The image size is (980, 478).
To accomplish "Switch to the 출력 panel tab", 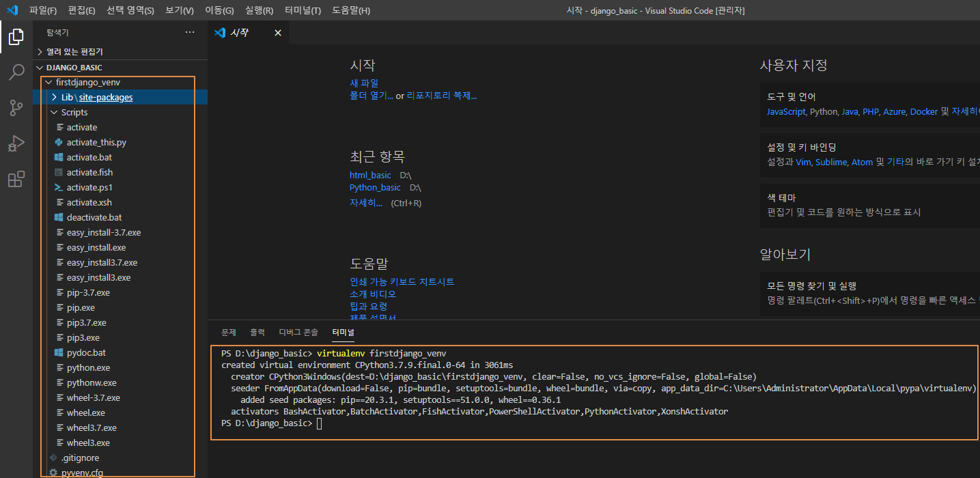I will [x=257, y=332].
